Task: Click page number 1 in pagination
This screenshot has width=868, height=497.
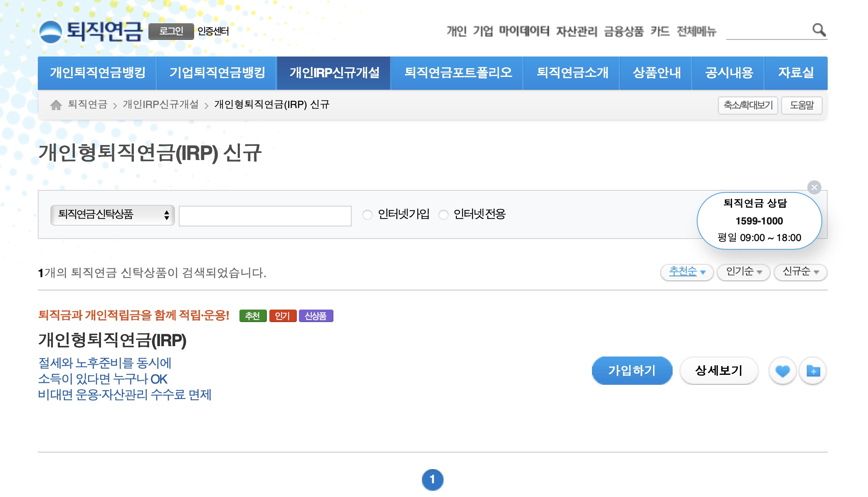Action: 432,479
